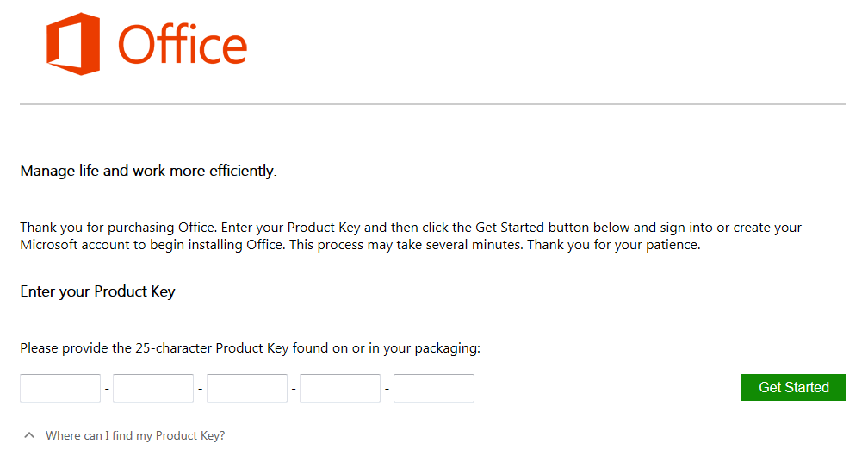Select the second Product Key box

pos(153,388)
